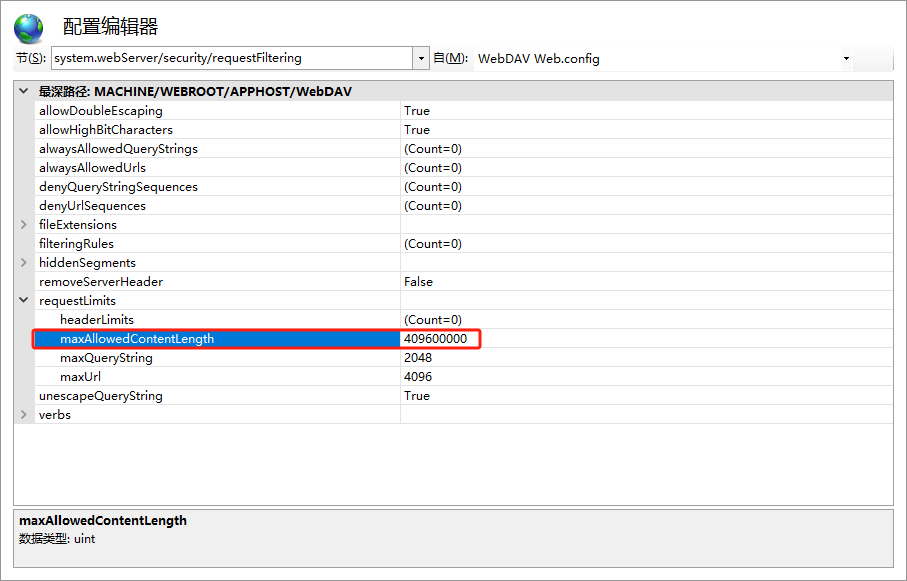Select the maxQueryString property row
This screenshot has width=907, height=581.
[x=106, y=358]
